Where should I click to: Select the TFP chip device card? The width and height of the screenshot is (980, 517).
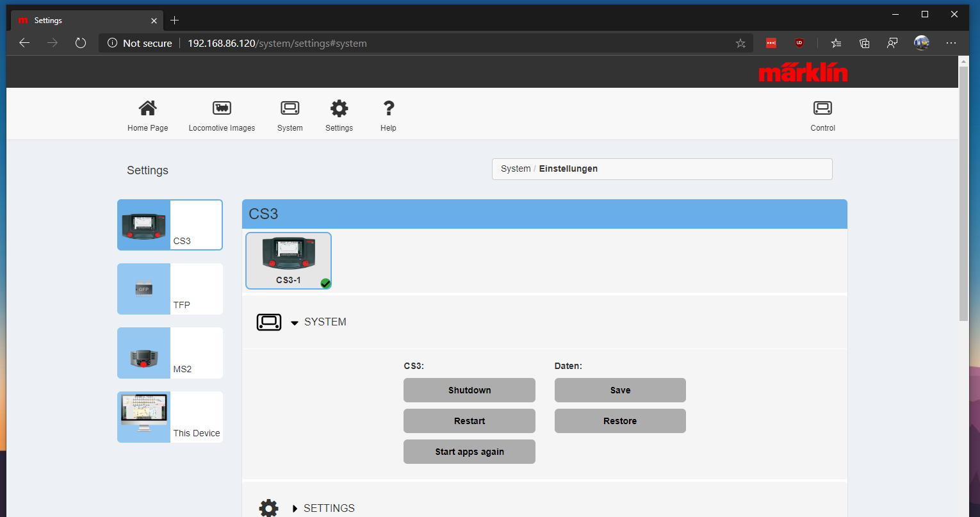click(170, 289)
